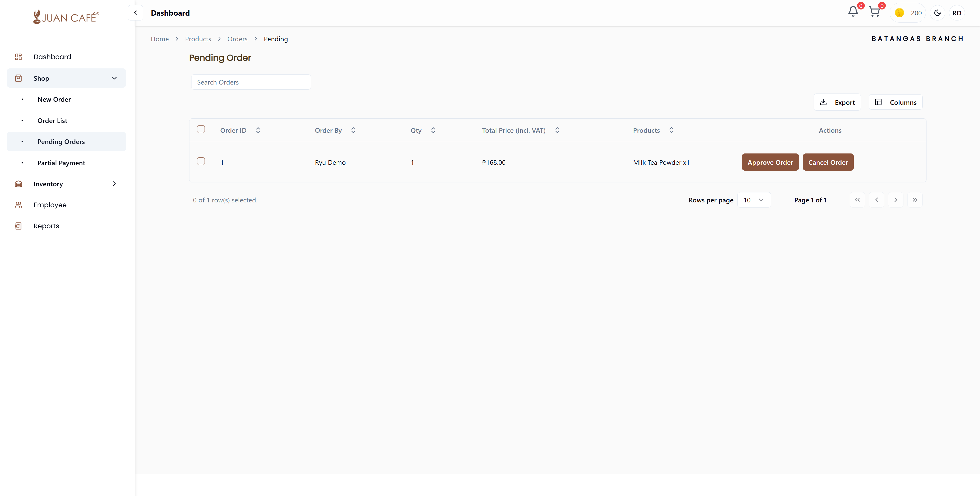
Task: Click the gold coin balance icon
Action: point(899,13)
